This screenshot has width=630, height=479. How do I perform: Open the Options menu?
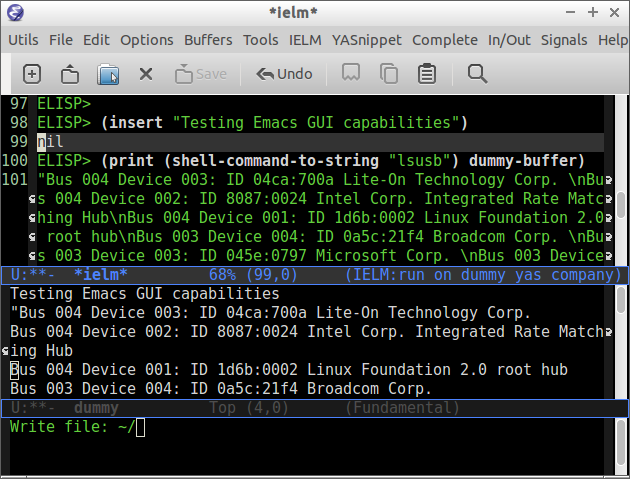(147, 40)
